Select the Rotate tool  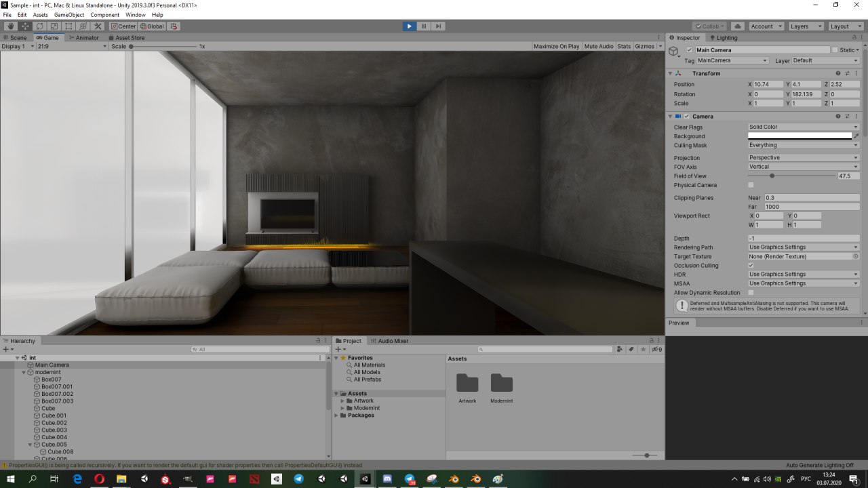[39, 26]
